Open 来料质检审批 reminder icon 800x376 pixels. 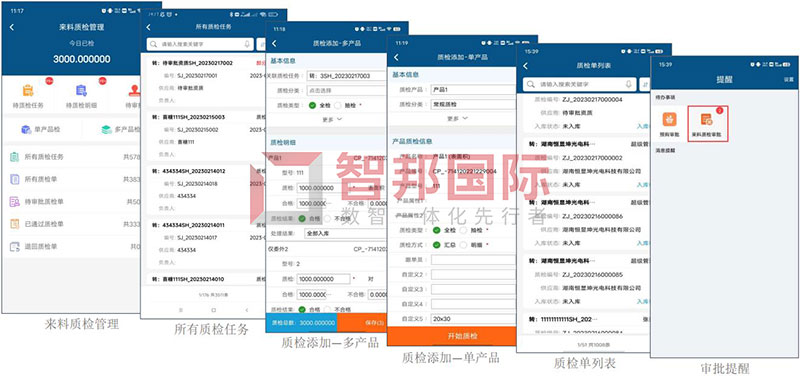pos(707,119)
